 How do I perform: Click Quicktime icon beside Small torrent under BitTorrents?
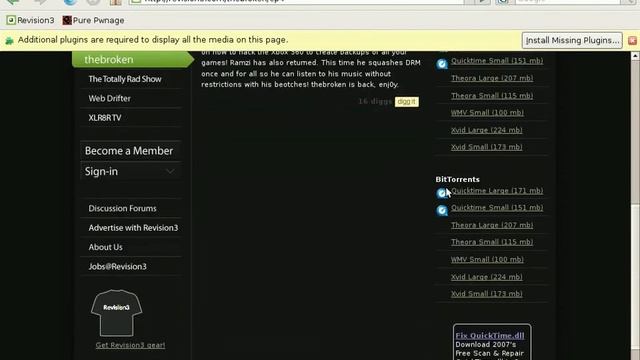(x=442, y=210)
